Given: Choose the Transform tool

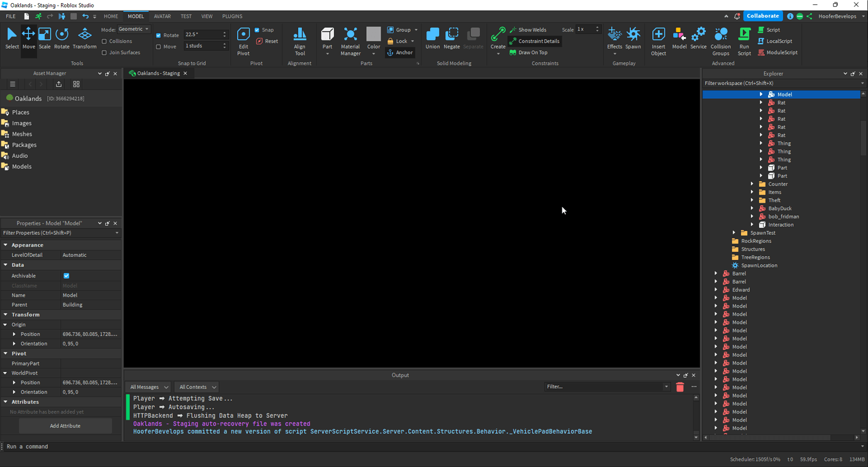Looking at the screenshot, I should tap(84, 38).
